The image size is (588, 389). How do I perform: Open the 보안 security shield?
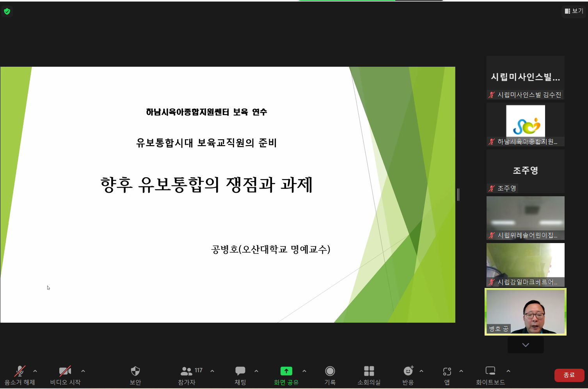tap(135, 371)
